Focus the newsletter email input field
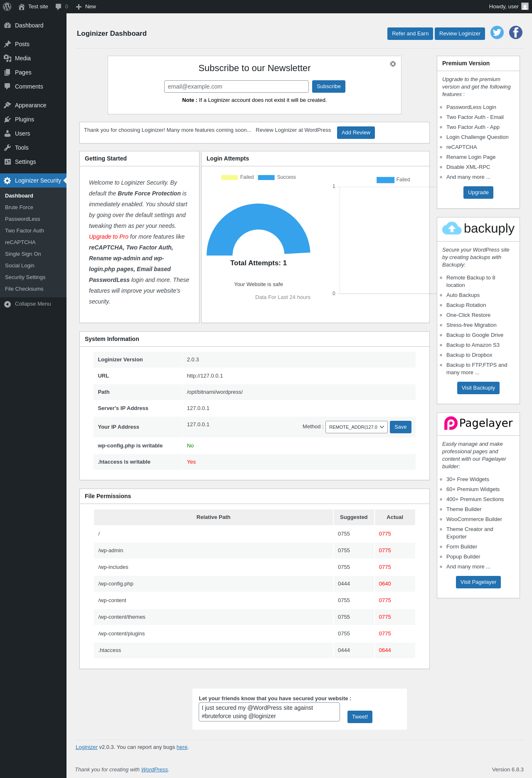 [x=236, y=86]
